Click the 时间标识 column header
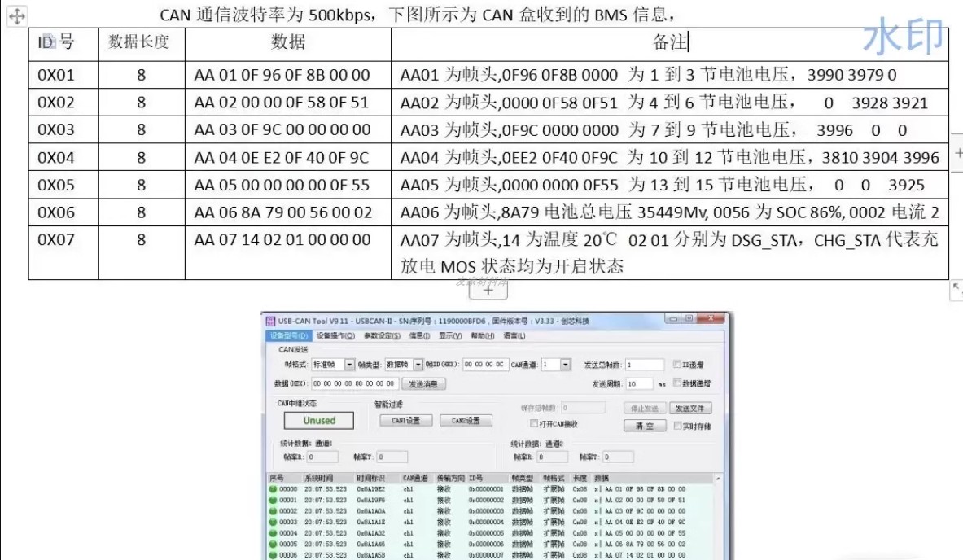Screen dimensions: 963x560 point(370,478)
